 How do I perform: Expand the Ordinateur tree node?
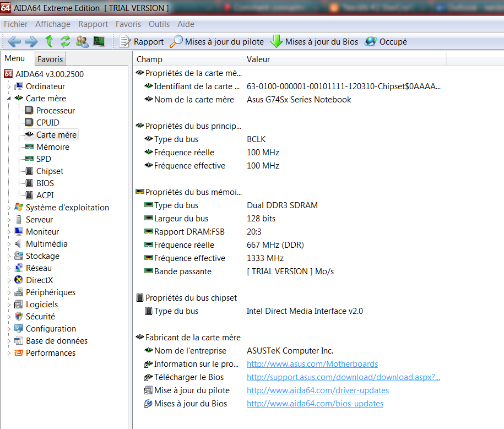point(9,86)
